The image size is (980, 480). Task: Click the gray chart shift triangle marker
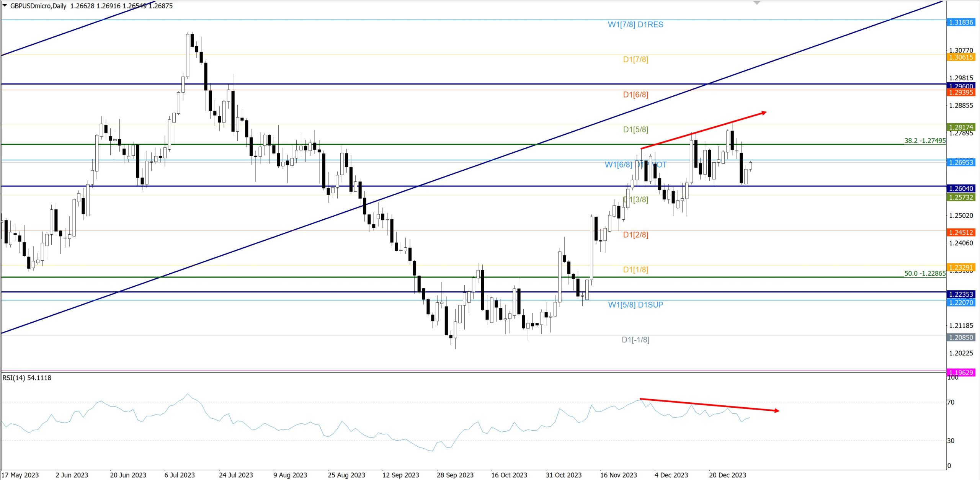(x=756, y=3)
